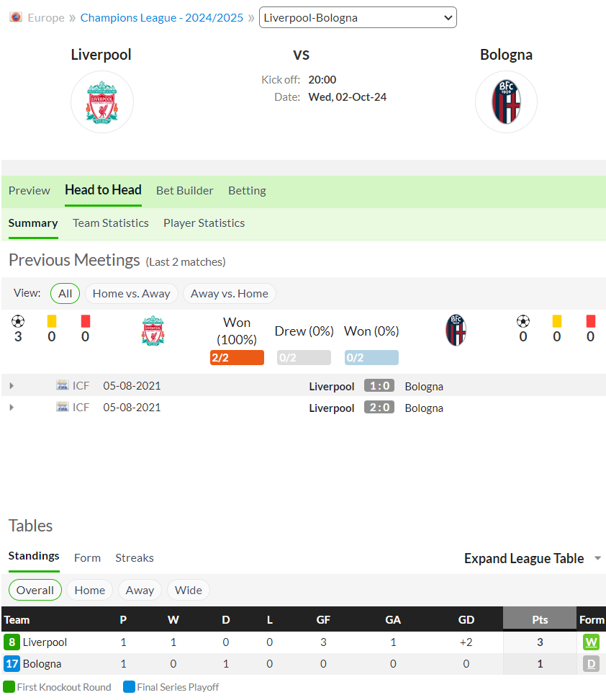This screenshot has height=700, width=606.
Task: Click the ICF flag icon of the 1:0 match
Action: tap(63, 385)
